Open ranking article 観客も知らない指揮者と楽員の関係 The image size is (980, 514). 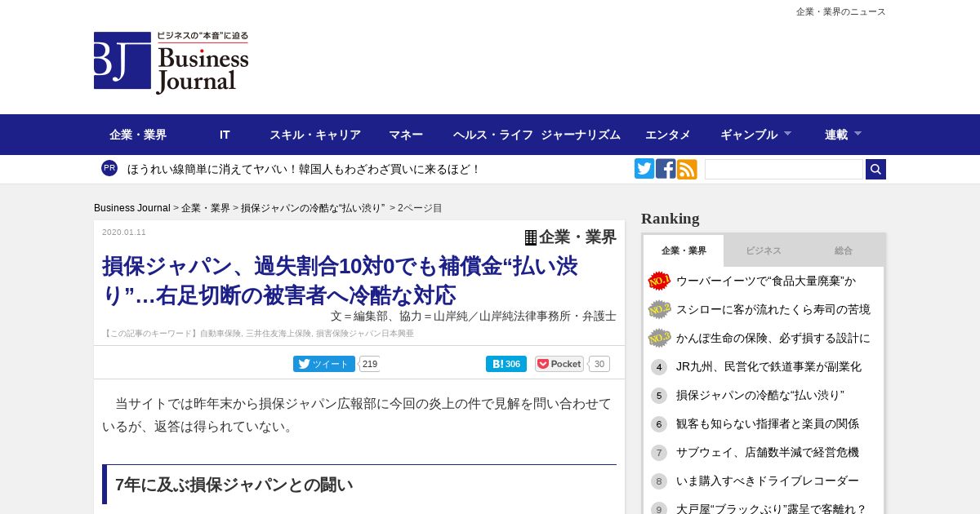pos(768,423)
